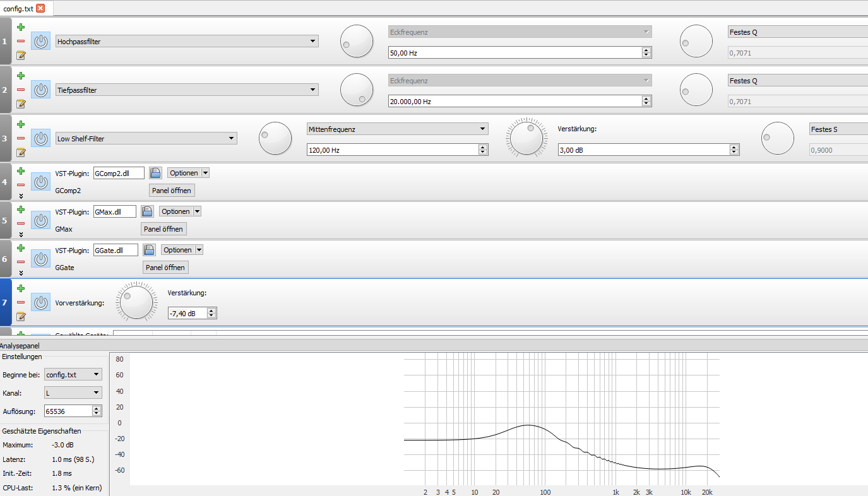Toggle power button for Low Shelf-Filter row
868x496 pixels.
(x=41, y=139)
